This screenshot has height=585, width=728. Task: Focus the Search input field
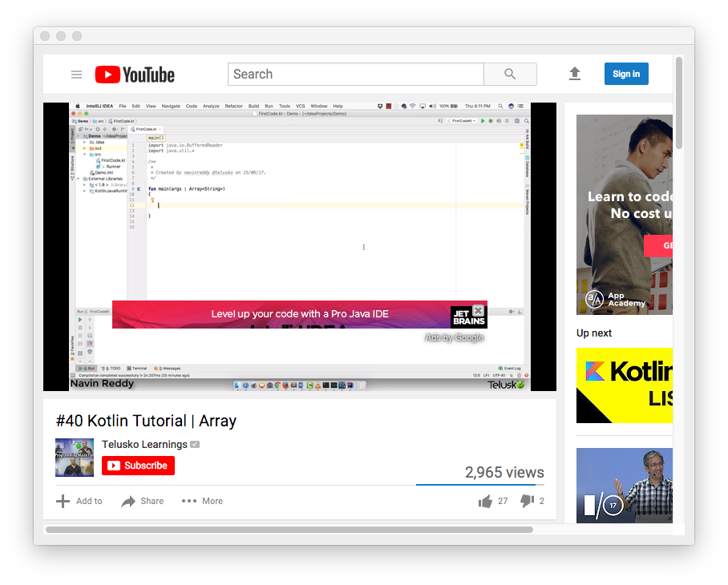click(356, 75)
